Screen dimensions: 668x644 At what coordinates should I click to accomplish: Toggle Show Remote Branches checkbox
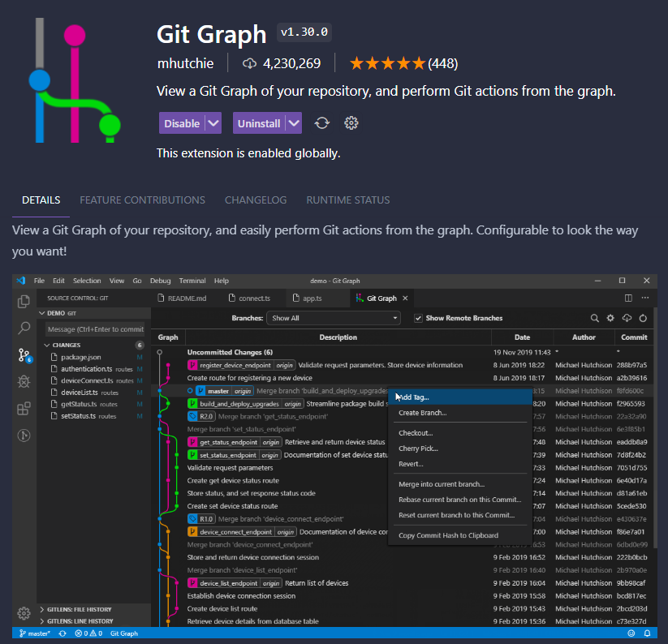418,319
